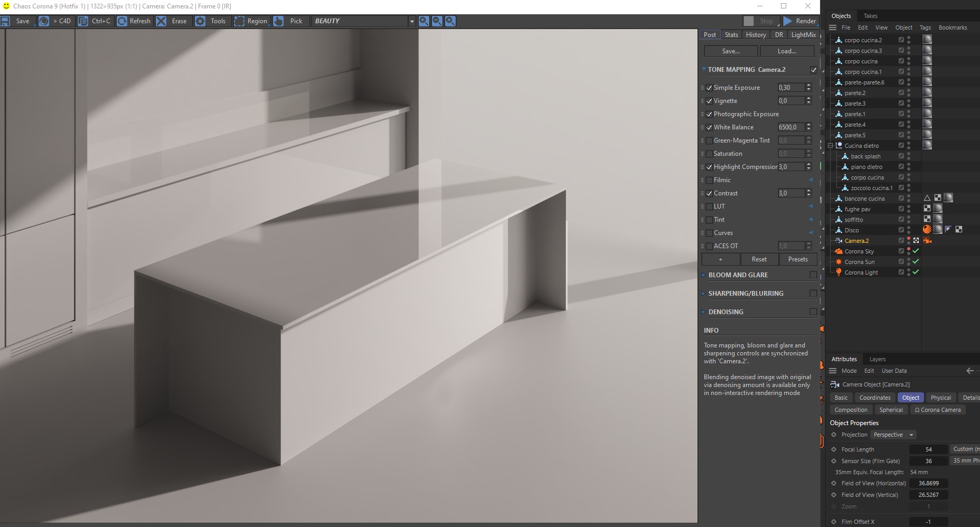Click the Save... post settings button
980x527 pixels.
point(731,51)
